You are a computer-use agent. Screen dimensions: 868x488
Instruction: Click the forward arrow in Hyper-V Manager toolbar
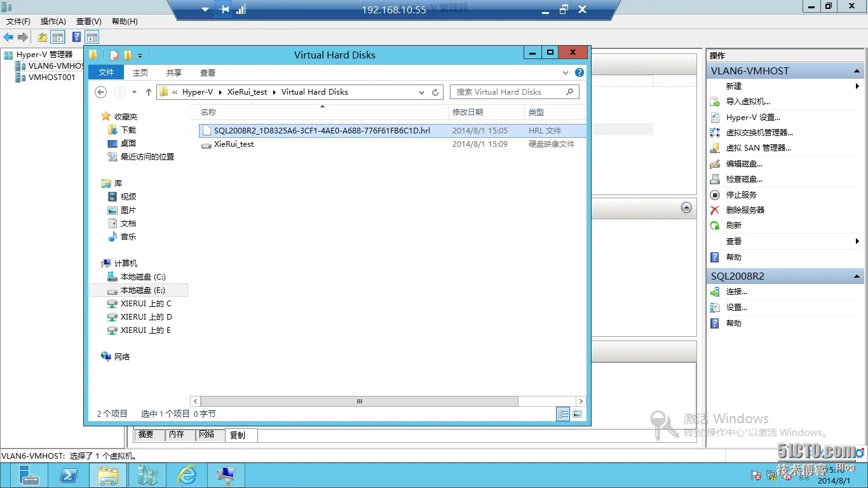pos(23,37)
